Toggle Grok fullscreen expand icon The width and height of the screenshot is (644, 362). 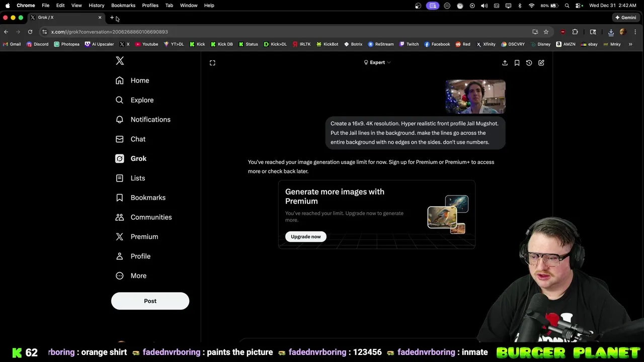pyautogui.click(x=212, y=63)
